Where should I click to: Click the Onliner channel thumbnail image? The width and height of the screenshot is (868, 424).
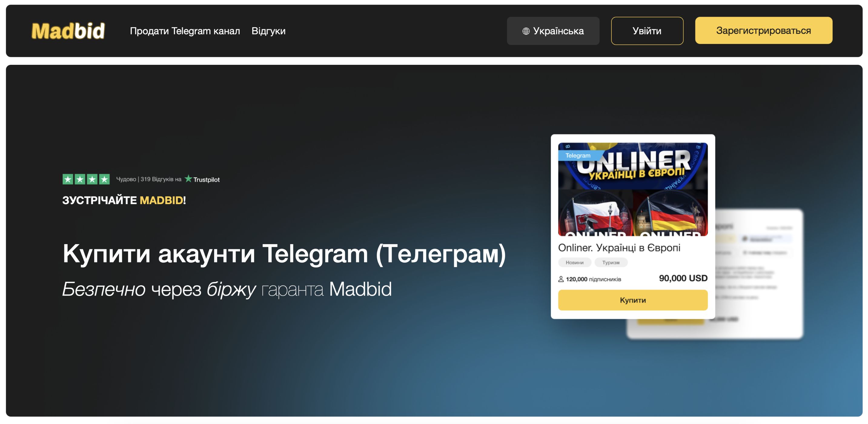tap(633, 189)
